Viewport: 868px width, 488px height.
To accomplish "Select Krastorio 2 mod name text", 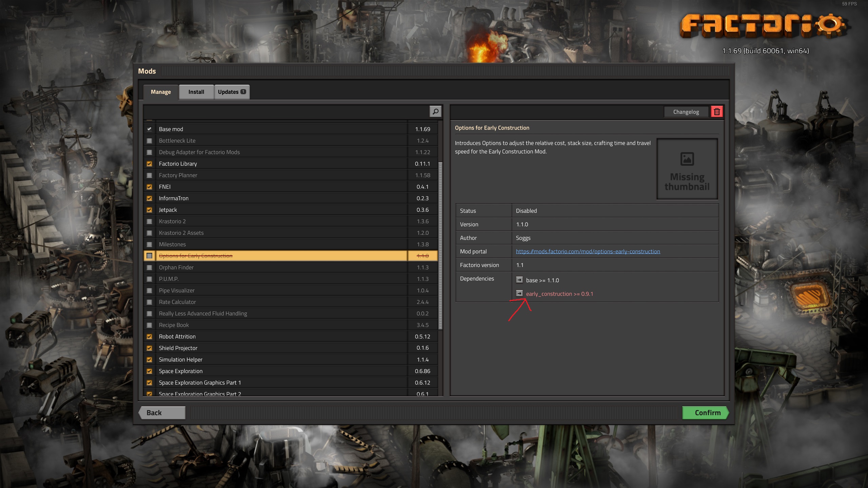I will click(x=172, y=221).
